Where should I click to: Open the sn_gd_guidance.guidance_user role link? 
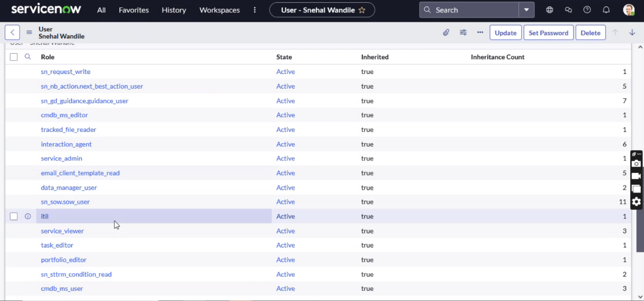[85, 101]
